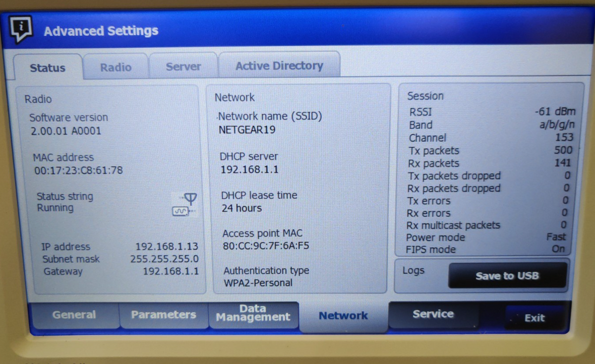Image resolution: width=595 pixels, height=364 pixels.
Task: Save logs to USB
Action: [x=507, y=276]
